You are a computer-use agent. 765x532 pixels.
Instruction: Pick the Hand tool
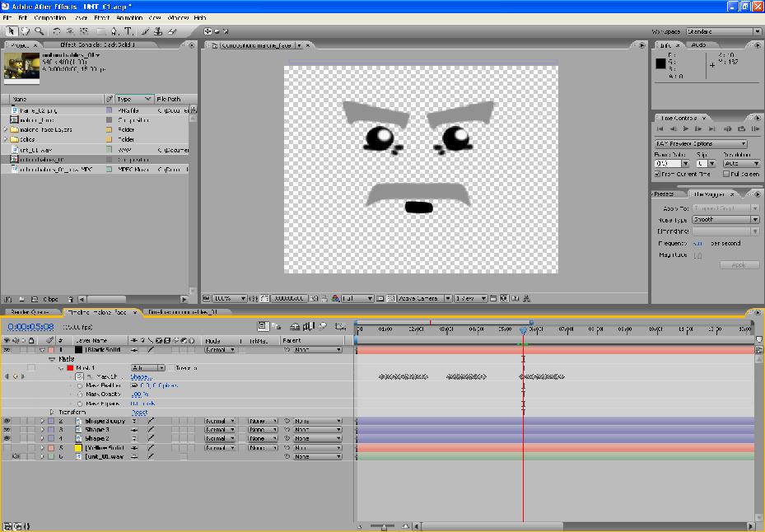coord(25,31)
